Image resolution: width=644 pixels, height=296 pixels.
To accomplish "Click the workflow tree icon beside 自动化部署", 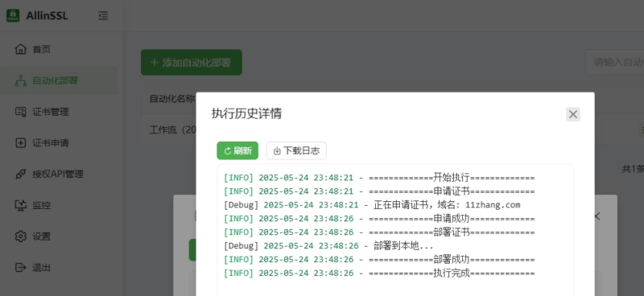I will tap(21, 80).
